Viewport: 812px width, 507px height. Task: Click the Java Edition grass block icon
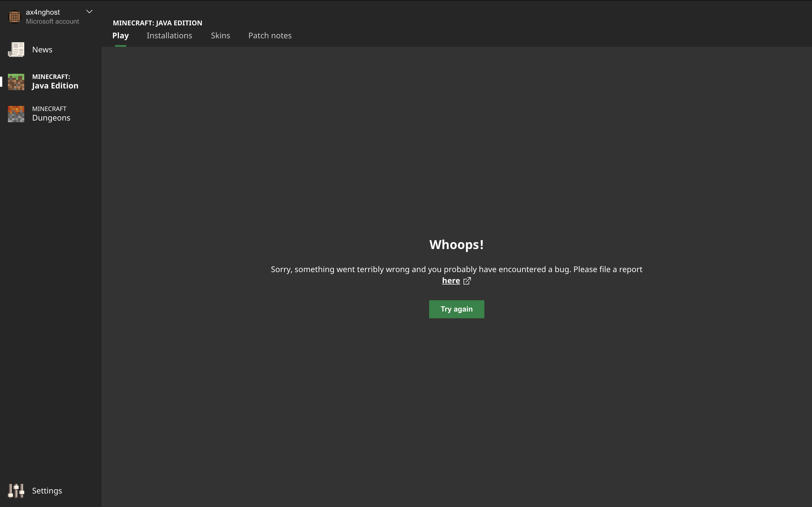[16, 82]
